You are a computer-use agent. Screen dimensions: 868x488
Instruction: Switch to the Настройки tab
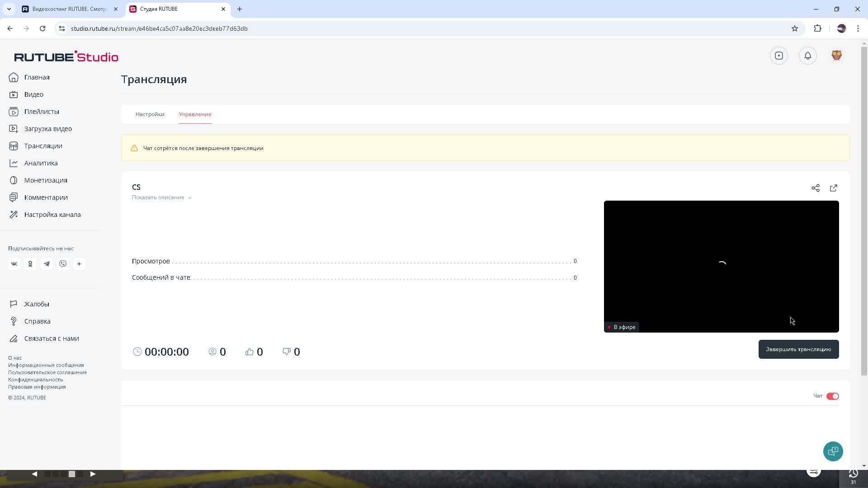[150, 114]
